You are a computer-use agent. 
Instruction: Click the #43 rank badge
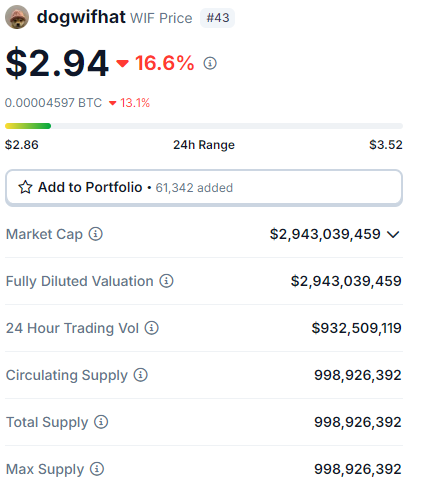218,18
